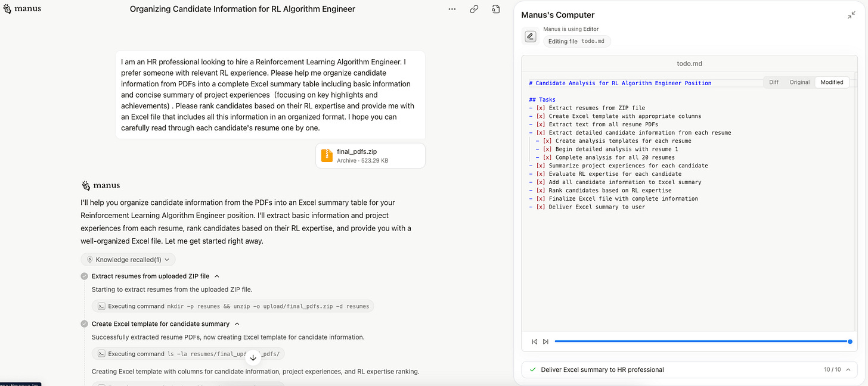Click the green checkmark beside Deliver Excel summary
This screenshot has height=386, width=868.
[532, 369]
